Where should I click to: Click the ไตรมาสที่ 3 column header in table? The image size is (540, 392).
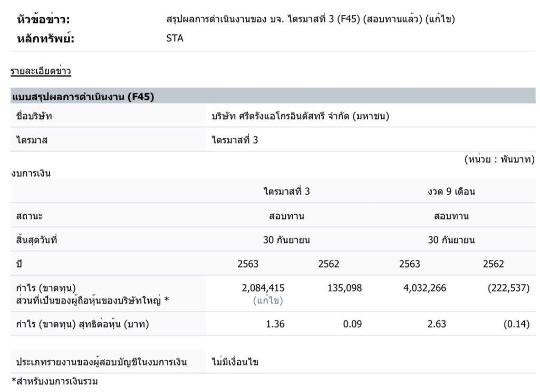286,192
